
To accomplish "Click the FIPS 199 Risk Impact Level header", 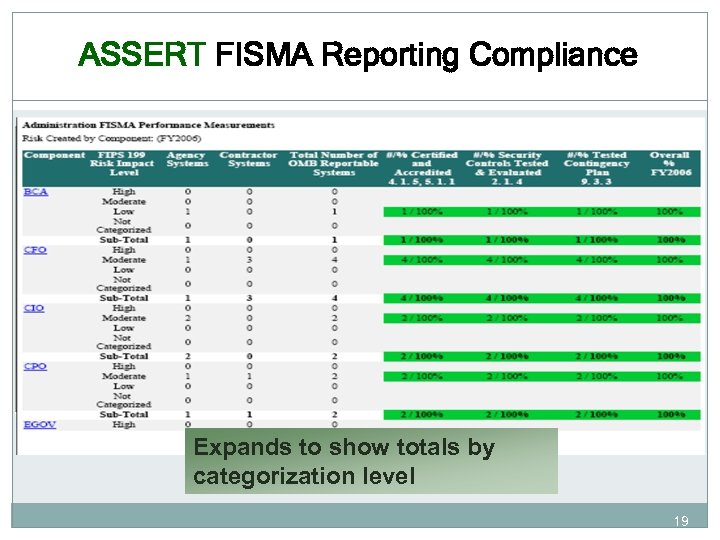I will click(123, 164).
